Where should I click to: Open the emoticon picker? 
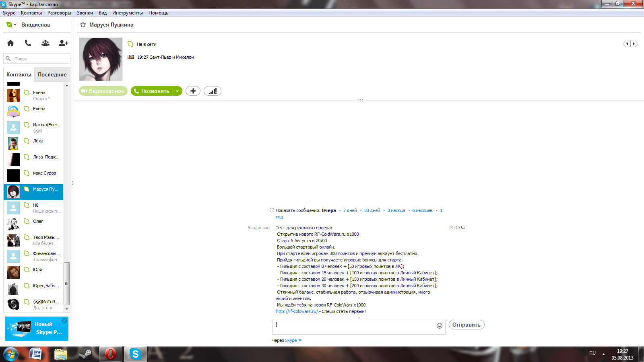(x=440, y=326)
